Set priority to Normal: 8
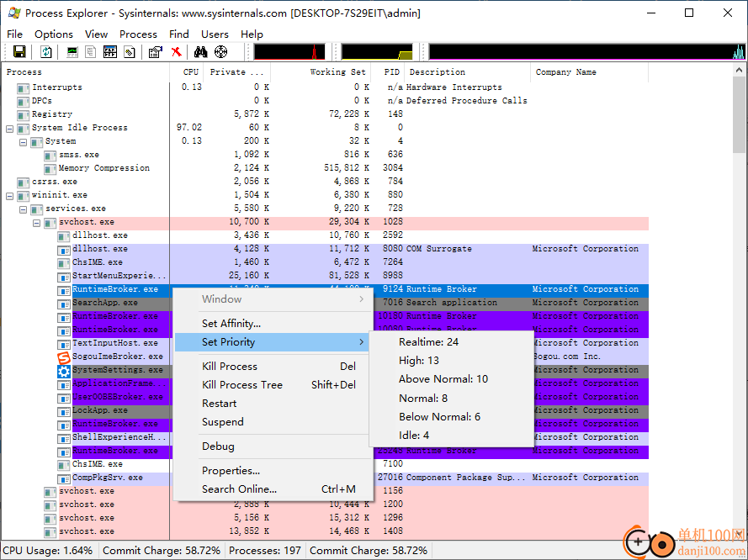Image resolution: width=748 pixels, height=560 pixels. 451,399
